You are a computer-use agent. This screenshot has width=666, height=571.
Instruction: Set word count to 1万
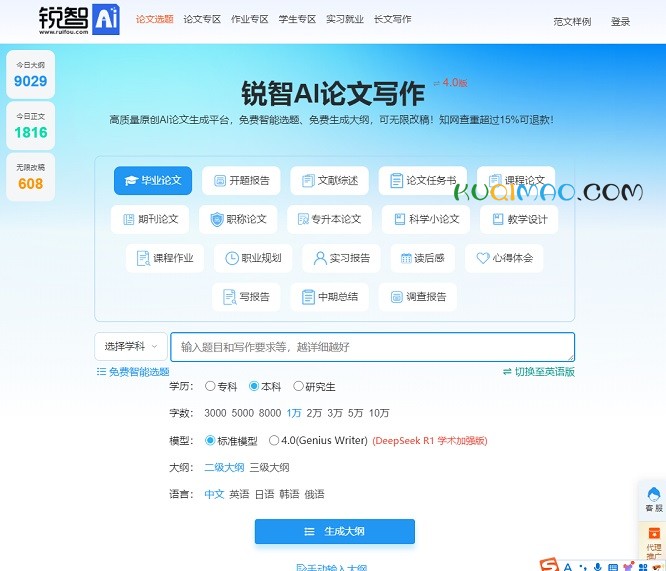(294, 413)
